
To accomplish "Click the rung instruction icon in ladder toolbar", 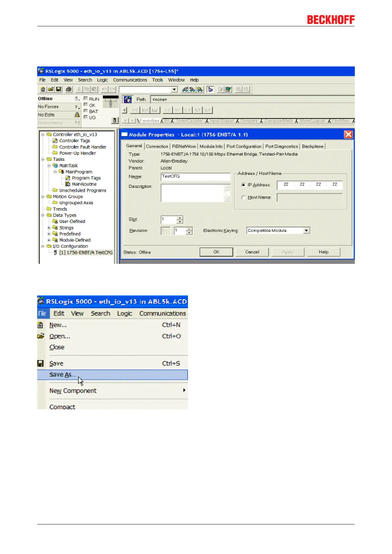I will tap(135, 110).
